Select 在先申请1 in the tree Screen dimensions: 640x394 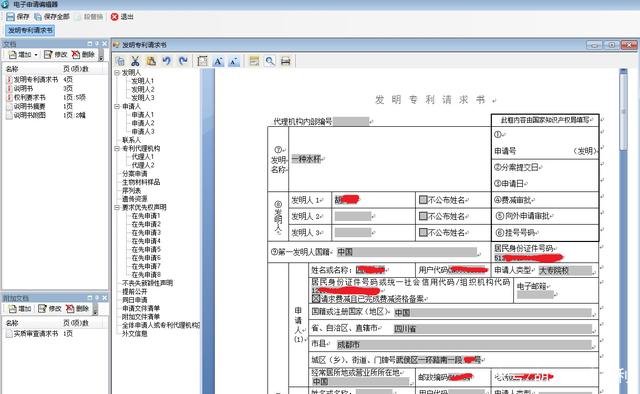click(146, 216)
